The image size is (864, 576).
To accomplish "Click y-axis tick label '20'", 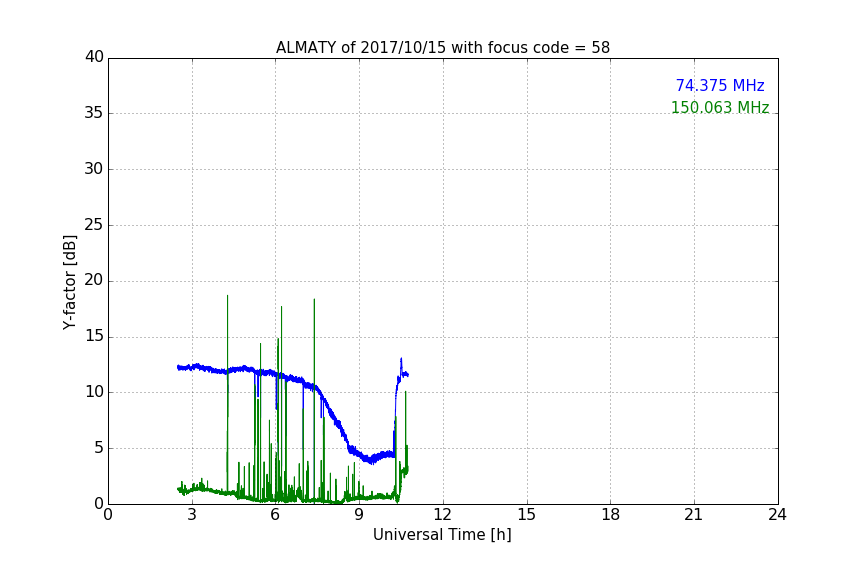I will (94, 281).
